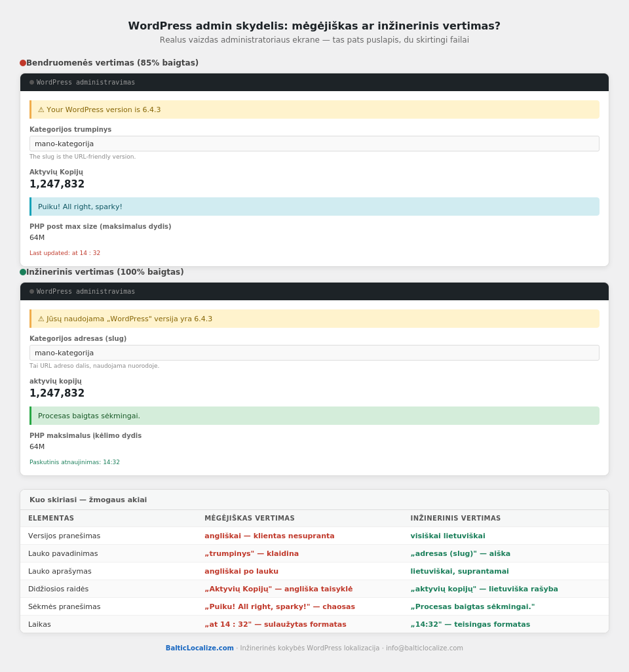Click the capitalized "Aktyvių Kopijų" label
This screenshot has width=629, height=672.
56,172
